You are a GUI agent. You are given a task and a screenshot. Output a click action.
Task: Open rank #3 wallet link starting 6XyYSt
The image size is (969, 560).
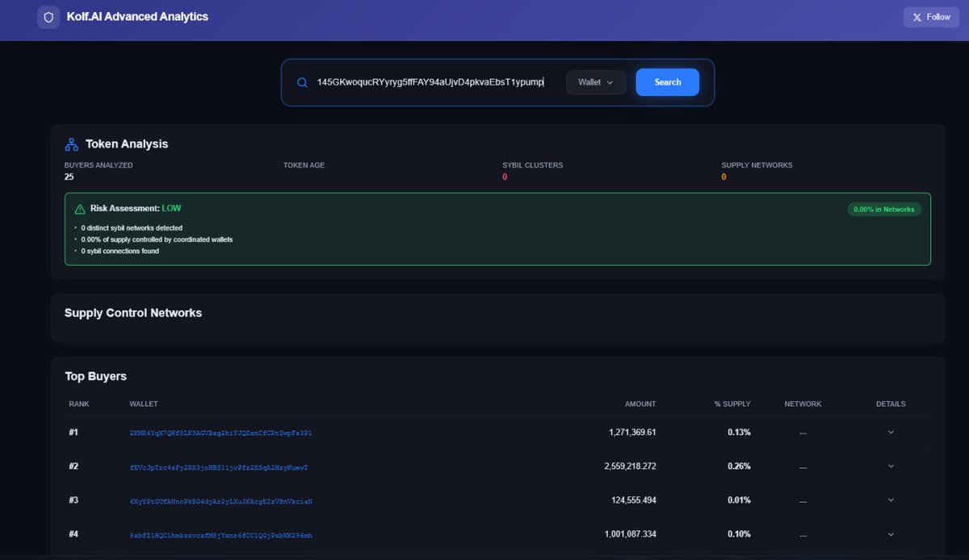[x=220, y=501]
